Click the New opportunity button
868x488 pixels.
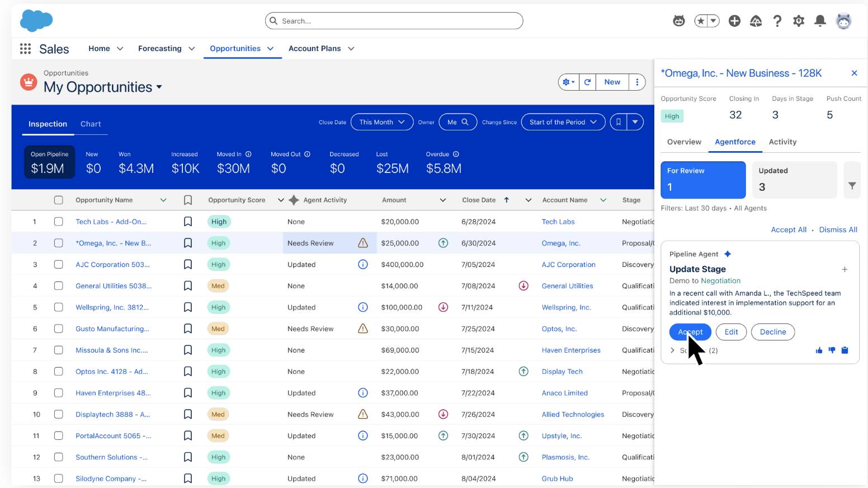612,82
